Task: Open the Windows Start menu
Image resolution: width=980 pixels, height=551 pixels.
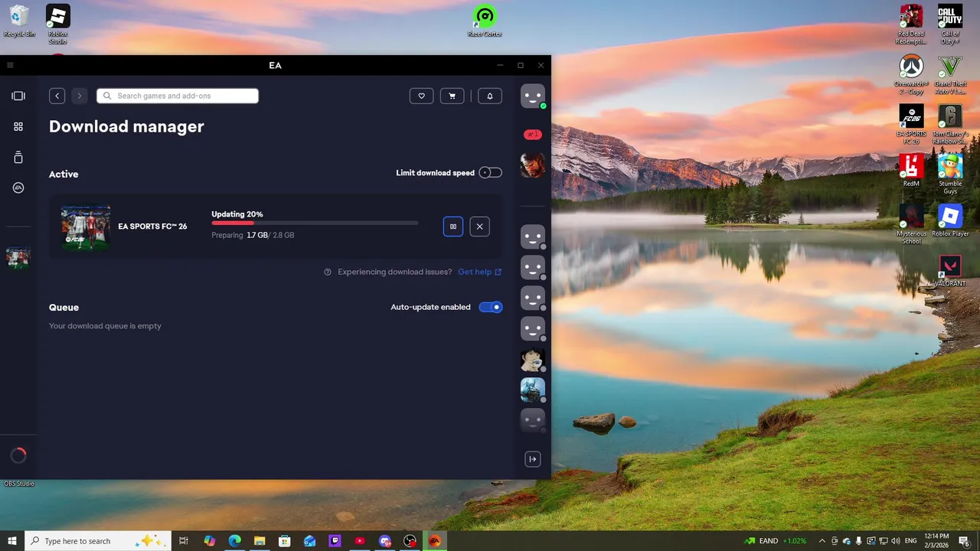Action: pyautogui.click(x=12, y=541)
